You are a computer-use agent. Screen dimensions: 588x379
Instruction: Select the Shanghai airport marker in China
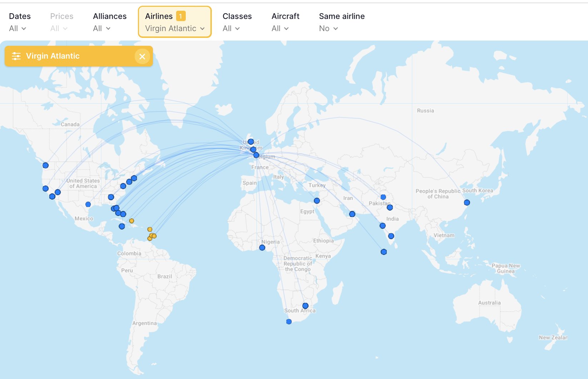click(467, 202)
